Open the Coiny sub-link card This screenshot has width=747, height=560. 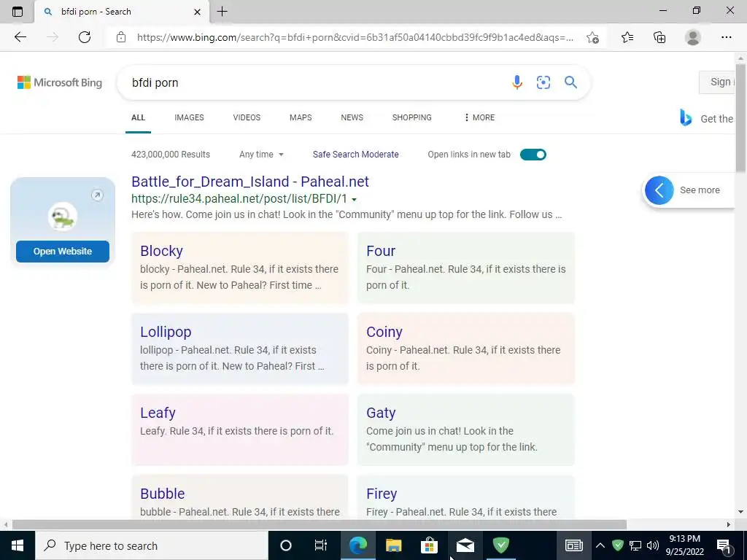click(x=466, y=349)
